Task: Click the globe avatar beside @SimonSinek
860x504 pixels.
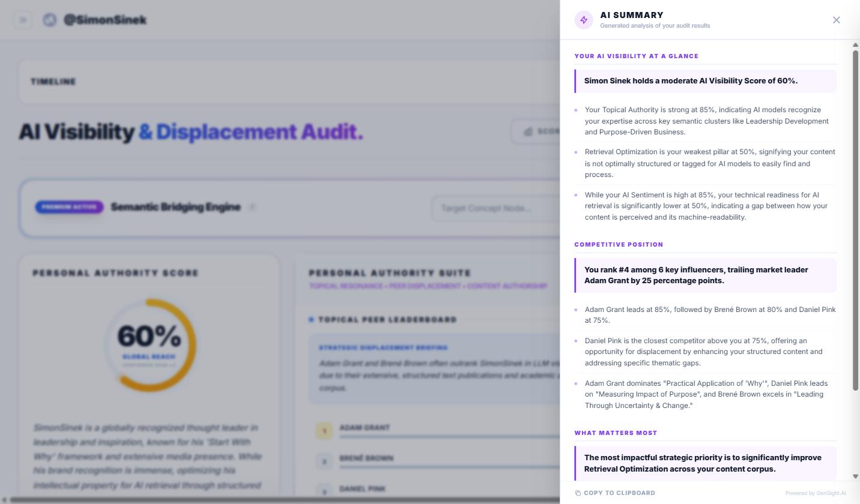Action: (x=49, y=19)
